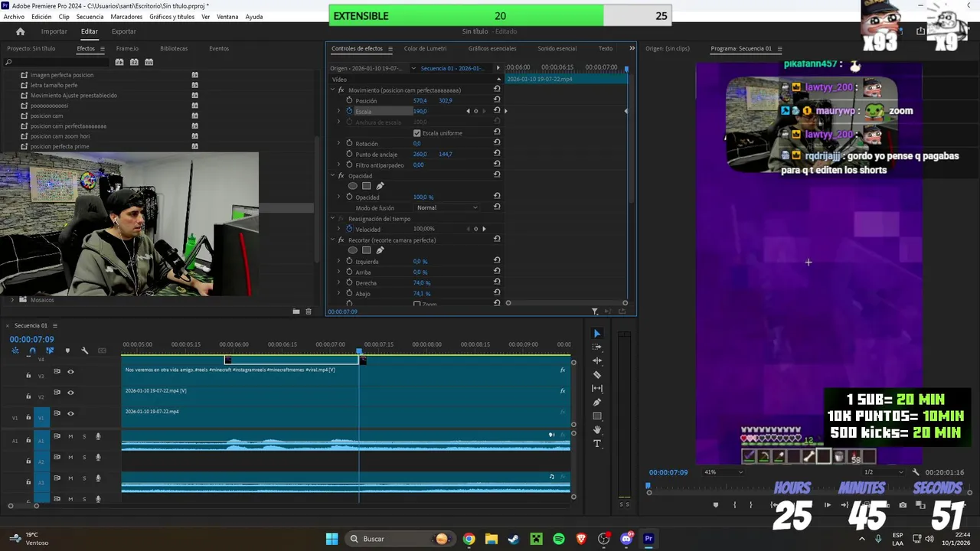Reset Posición parameter
The image size is (980, 551).
[x=497, y=100]
